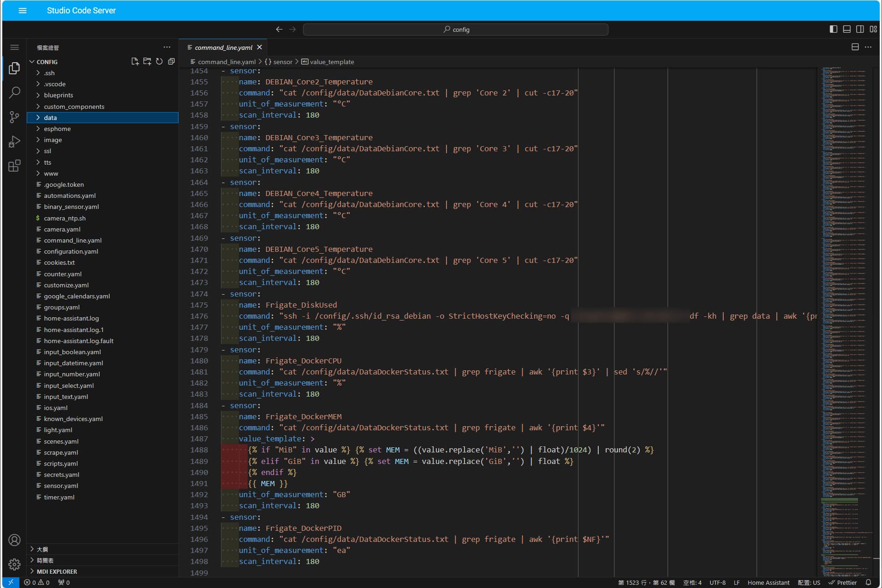882x588 pixels.
Task: Open the Run and Debug view
Action: click(x=14, y=142)
